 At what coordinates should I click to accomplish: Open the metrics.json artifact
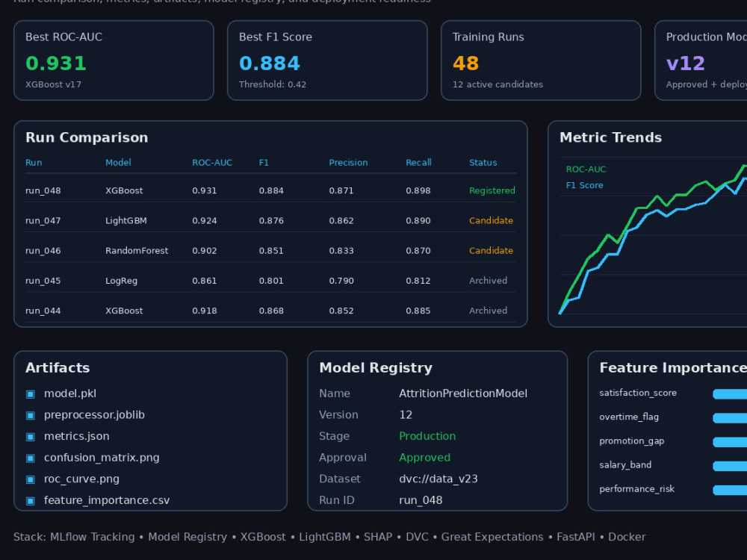tap(77, 437)
